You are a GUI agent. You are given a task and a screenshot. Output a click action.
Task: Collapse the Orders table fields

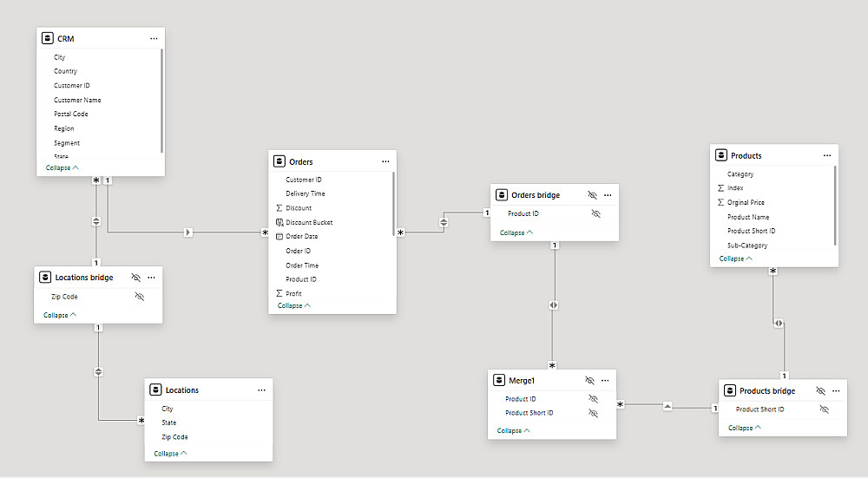[294, 305]
